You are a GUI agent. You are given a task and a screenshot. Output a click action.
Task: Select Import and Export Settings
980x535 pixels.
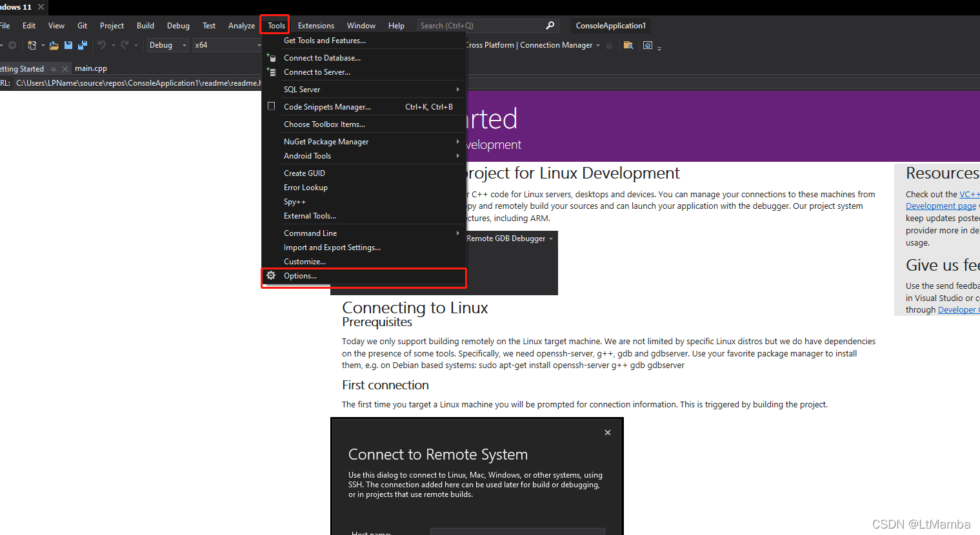coord(363,248)
